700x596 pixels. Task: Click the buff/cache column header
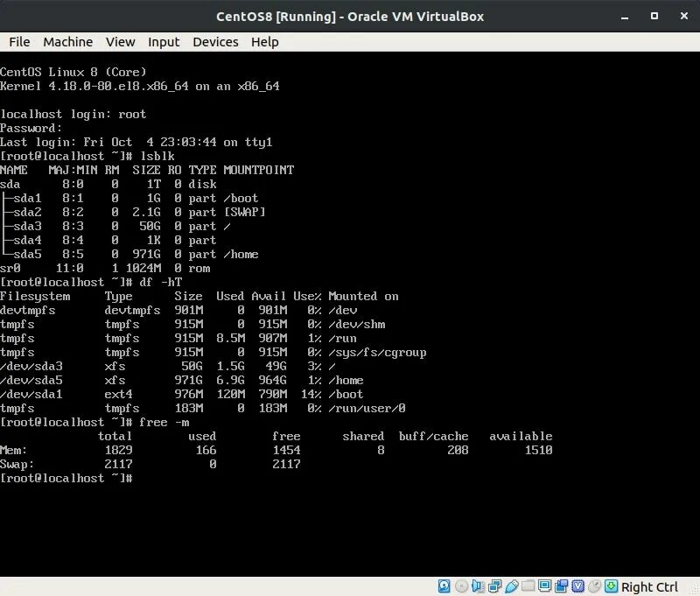click(433, 436)
